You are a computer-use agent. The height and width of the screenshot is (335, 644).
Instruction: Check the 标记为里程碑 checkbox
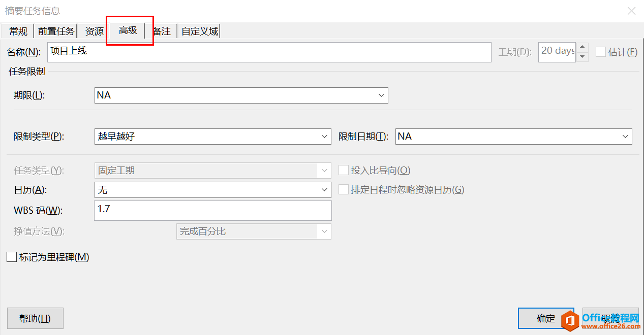tap(12, 257)
